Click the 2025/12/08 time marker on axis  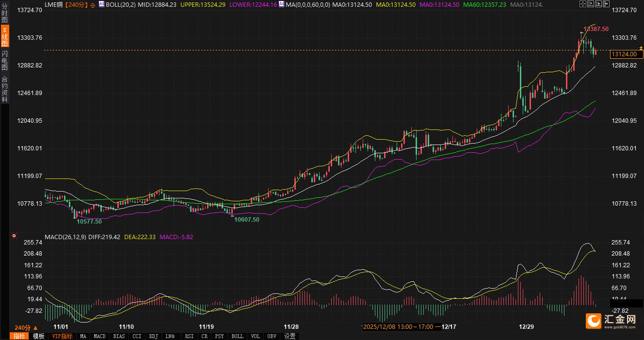[398, 327]
